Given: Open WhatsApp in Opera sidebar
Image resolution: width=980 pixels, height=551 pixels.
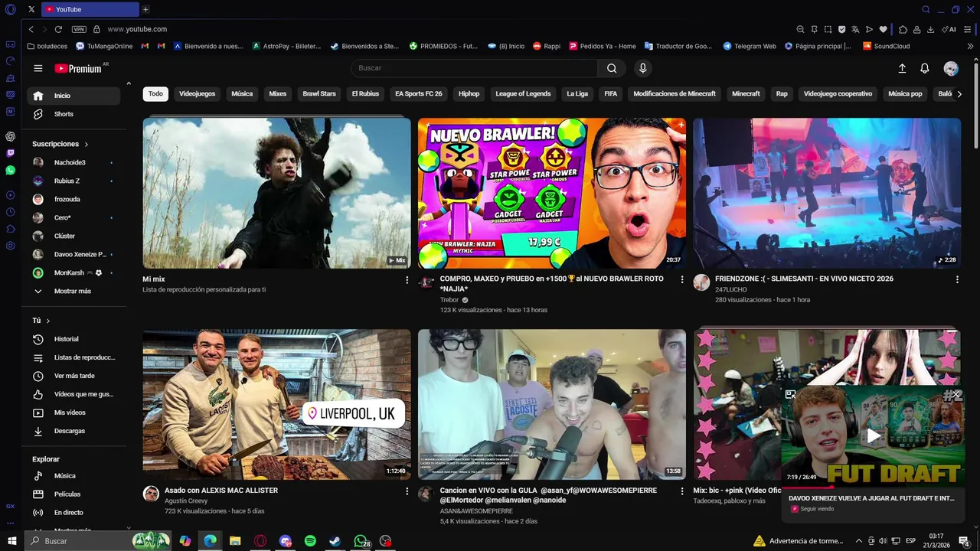Looking at the screenshot, I should [11, 171].
